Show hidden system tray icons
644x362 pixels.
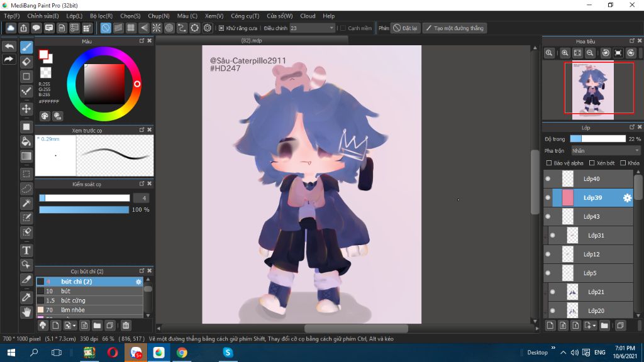pyautogui.click(x=563, y=353)
